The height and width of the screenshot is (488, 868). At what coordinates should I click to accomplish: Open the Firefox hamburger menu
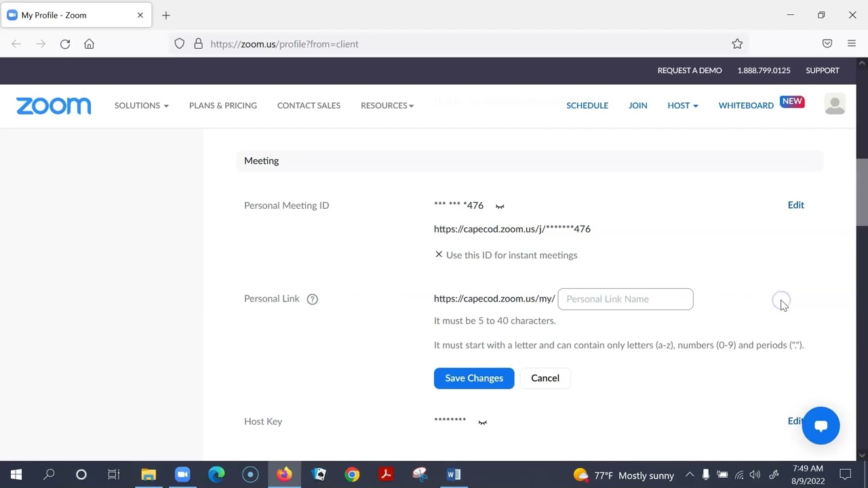click(x=852, y=44)
